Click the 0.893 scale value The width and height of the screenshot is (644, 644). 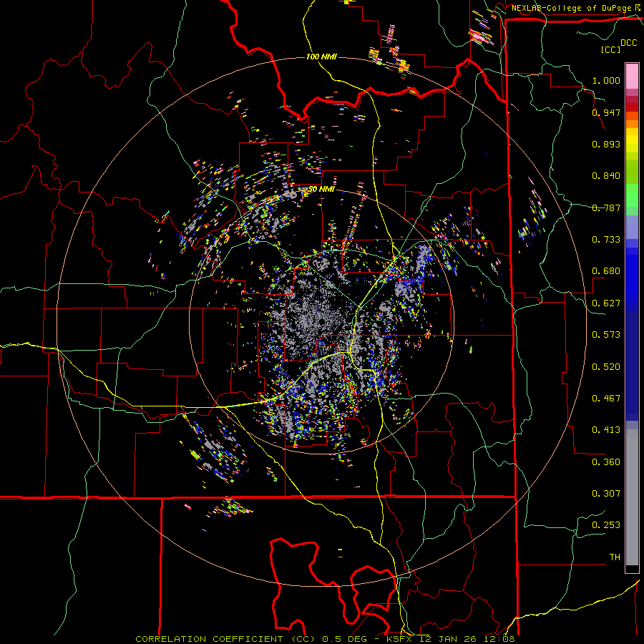(606, 144)
